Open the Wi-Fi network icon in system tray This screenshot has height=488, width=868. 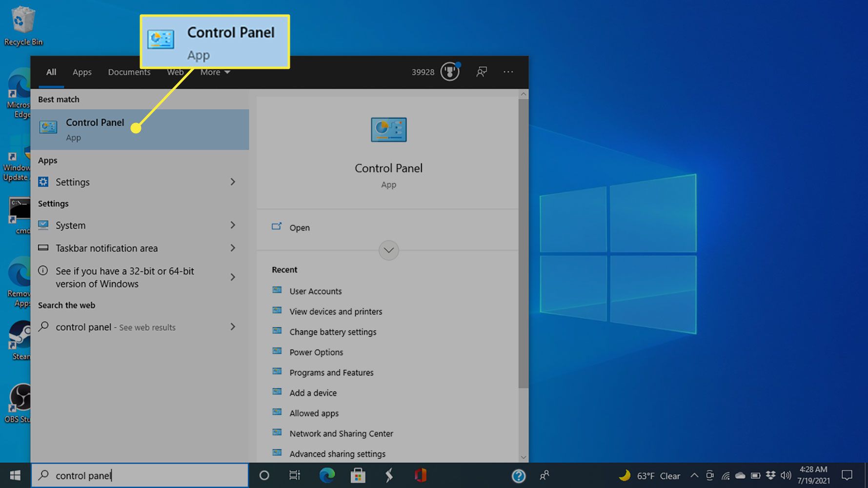tap(726, 476)
